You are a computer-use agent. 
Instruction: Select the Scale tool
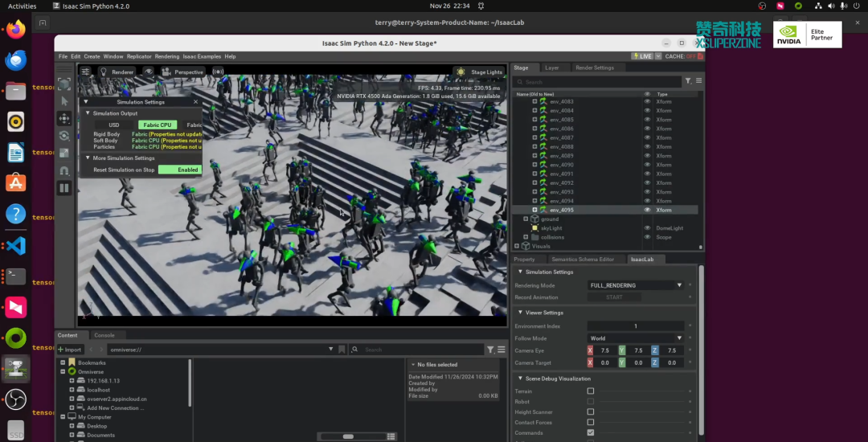[x=64, y=153]
